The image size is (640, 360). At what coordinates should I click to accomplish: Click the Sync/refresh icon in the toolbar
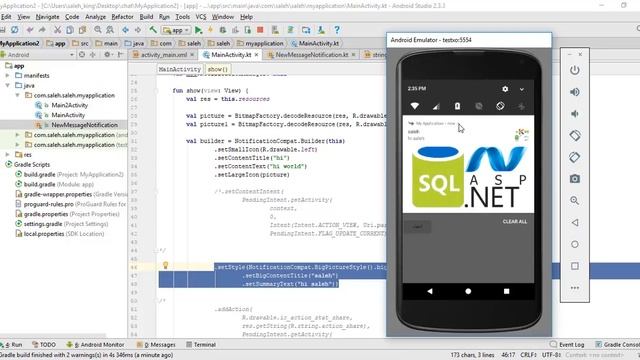tap(15, 30)
